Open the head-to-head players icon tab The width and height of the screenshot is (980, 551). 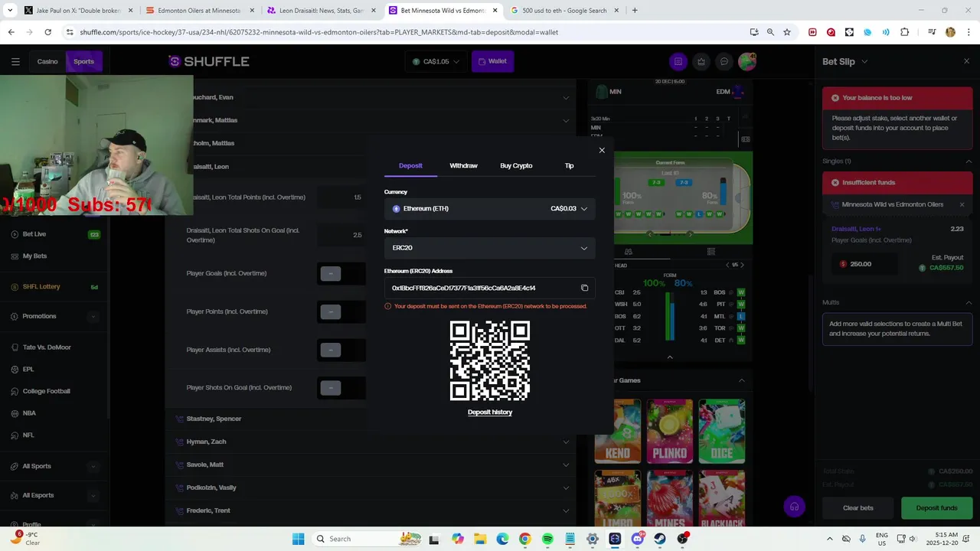(x=629, y=251)
